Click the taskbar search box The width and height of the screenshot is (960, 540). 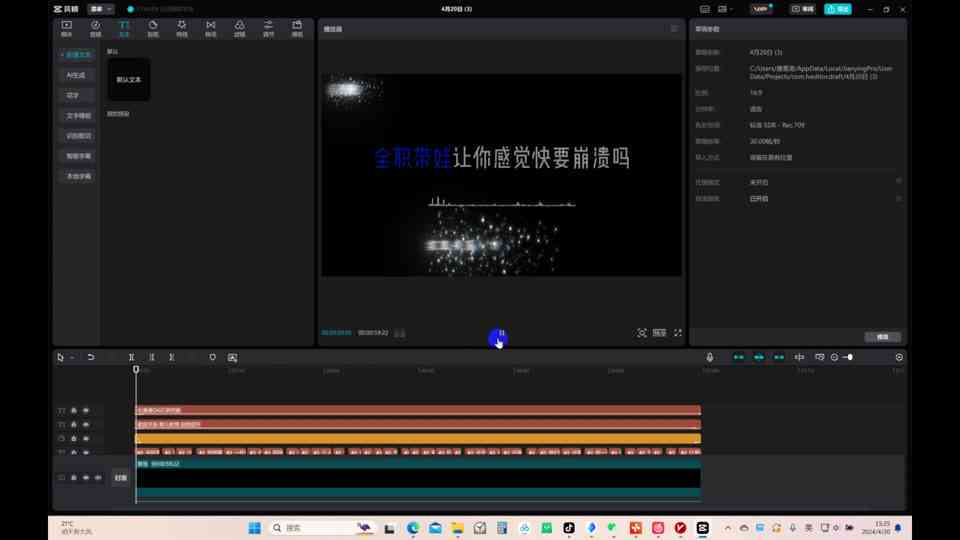point(323,528)
